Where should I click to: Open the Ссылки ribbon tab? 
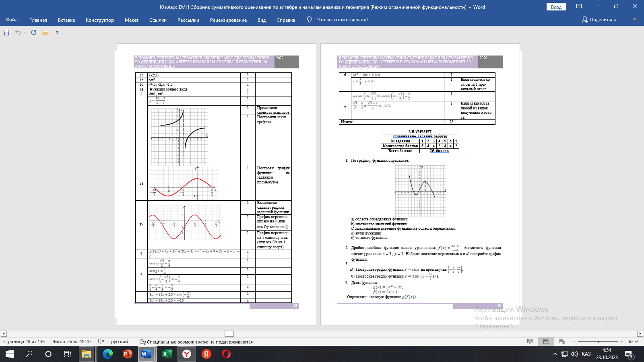tap(158, 20)
